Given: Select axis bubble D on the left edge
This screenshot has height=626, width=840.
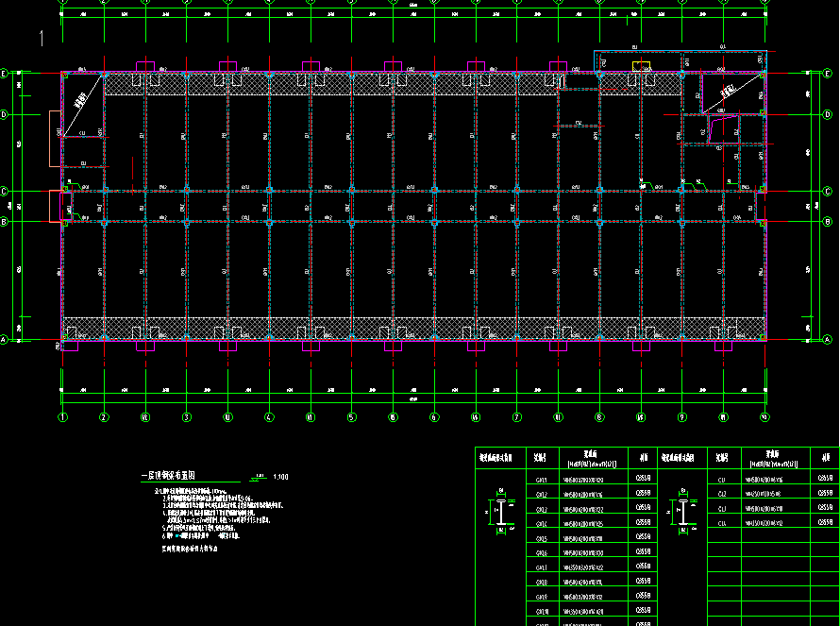Looking at the screenshot, I should click(6, 114).
